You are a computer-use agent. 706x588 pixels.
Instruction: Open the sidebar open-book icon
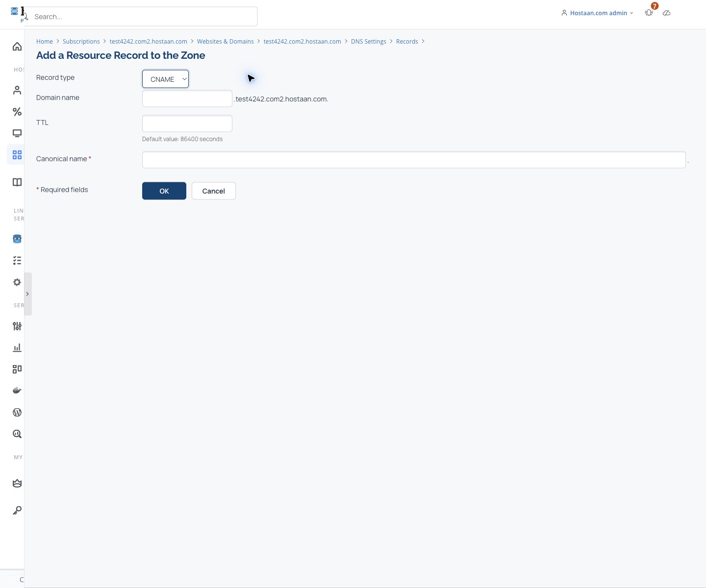(x=17, y=182)
